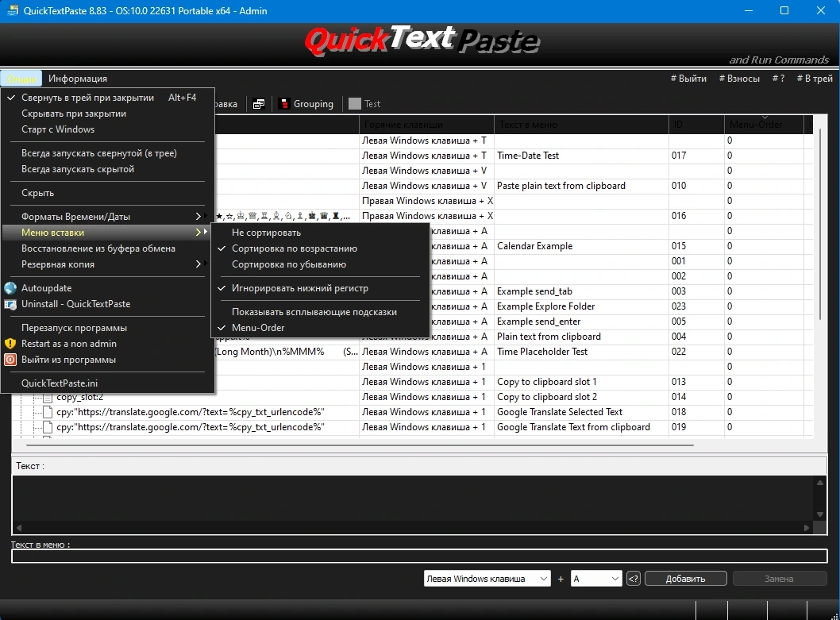Enable Скрывать при закрытии option
This screenshot has width=840, height=620.
(x=108, y=114)
